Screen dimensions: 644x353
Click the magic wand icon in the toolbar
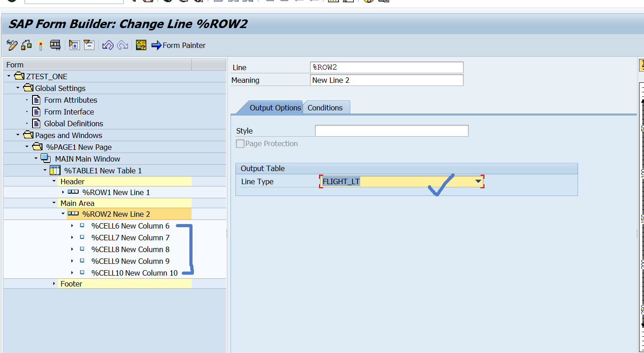pyautogui.click(x=41, y=45)
